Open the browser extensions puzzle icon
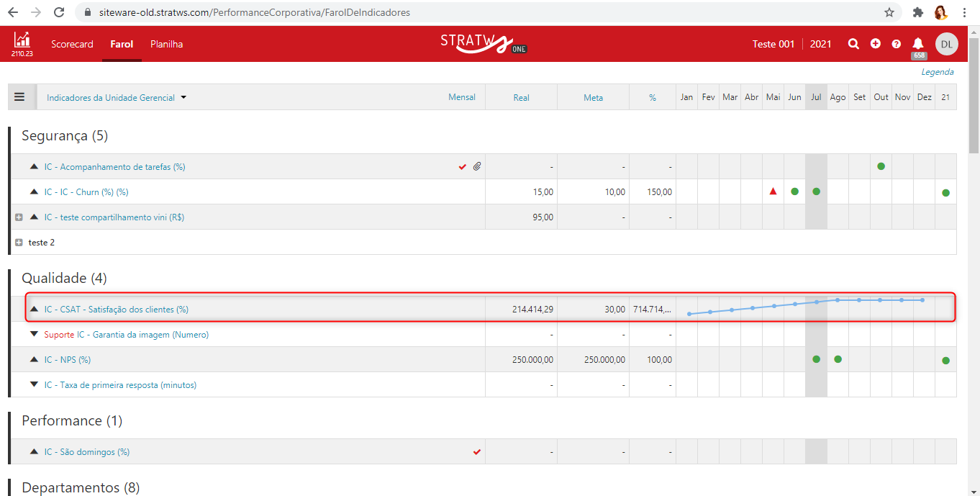980x496 pixels. pos(917,12)
